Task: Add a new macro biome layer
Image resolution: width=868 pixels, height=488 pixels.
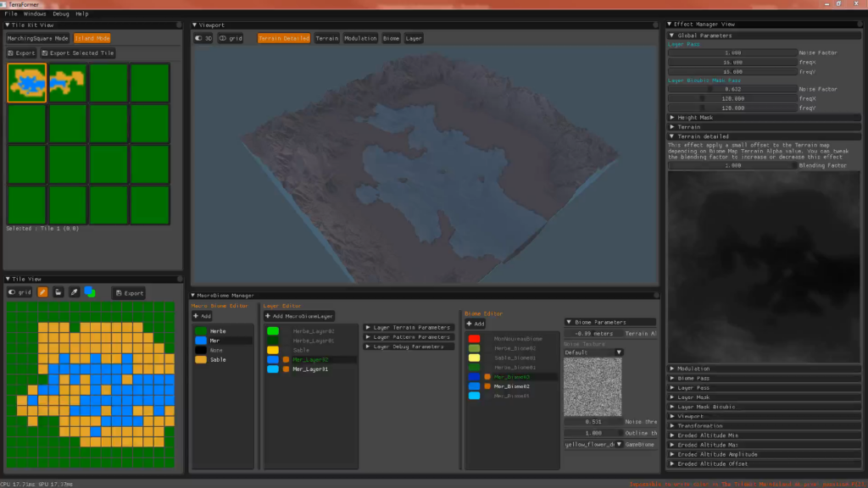Action: 299,316
